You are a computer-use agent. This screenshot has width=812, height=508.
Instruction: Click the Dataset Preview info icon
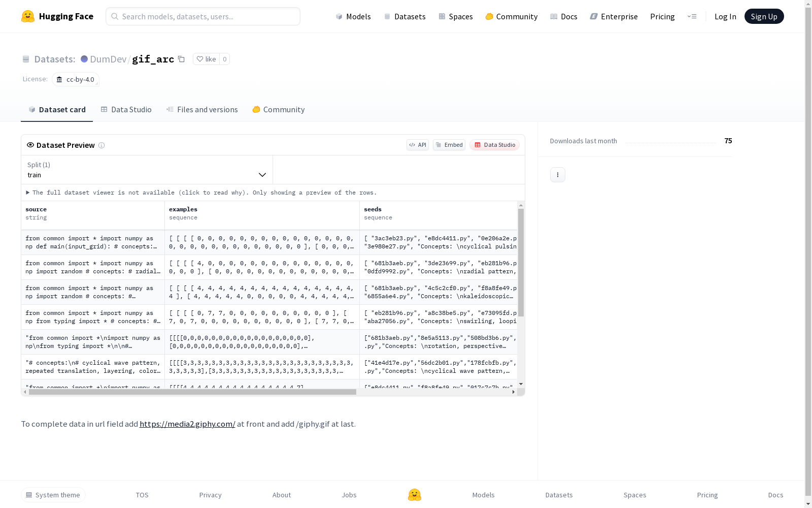pos(101,145)
